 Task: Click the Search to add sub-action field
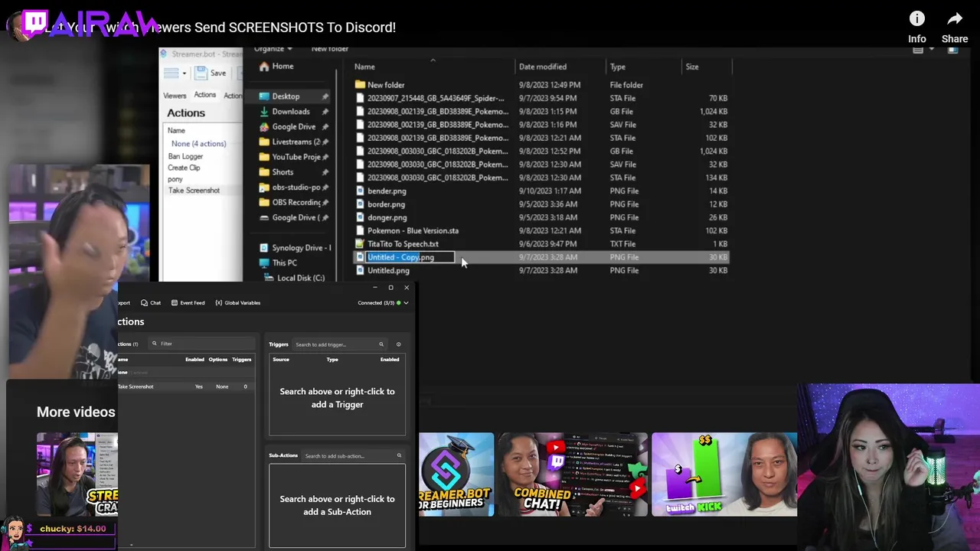coord(353,456)
